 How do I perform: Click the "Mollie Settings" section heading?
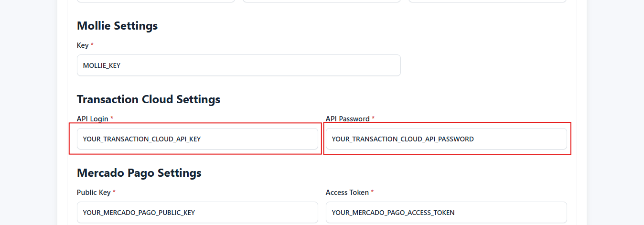pos(117,26)
